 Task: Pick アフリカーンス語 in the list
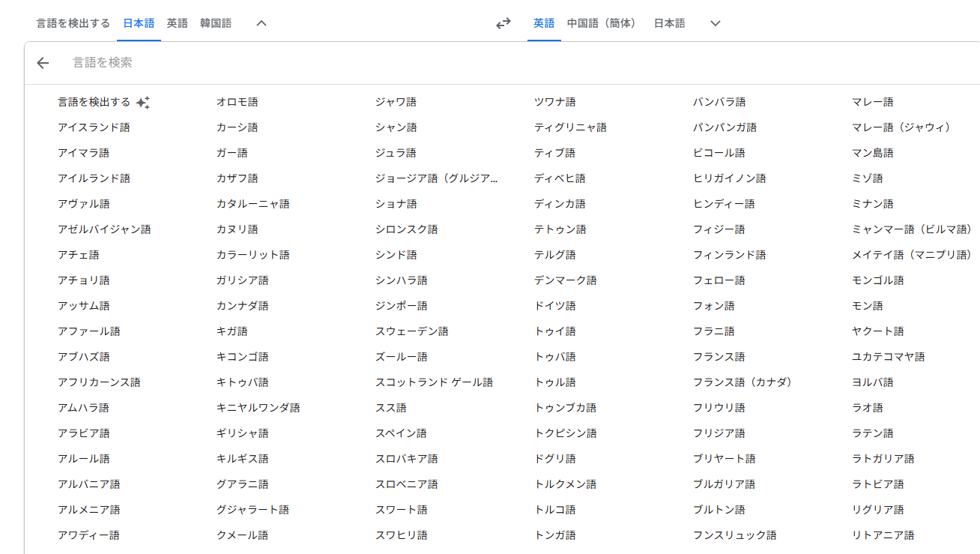coord(99,382)
